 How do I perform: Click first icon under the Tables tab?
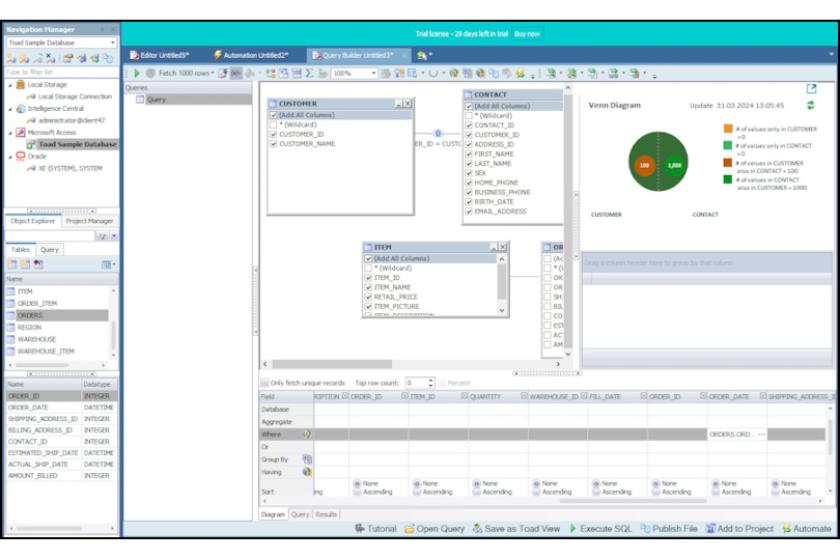[12, 264]
